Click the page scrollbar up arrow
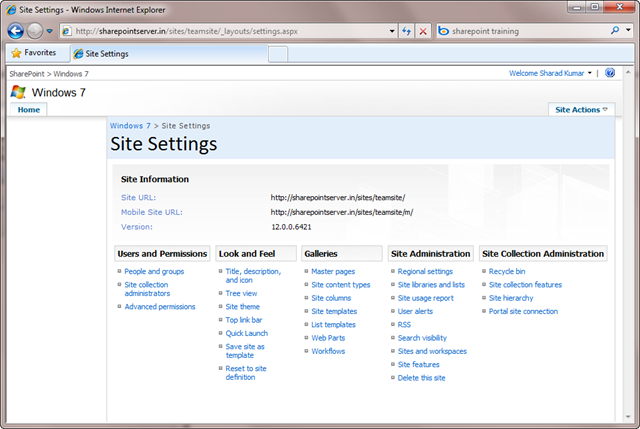The width and height of the screenshot is (640, 429). [x=628, y=72]
